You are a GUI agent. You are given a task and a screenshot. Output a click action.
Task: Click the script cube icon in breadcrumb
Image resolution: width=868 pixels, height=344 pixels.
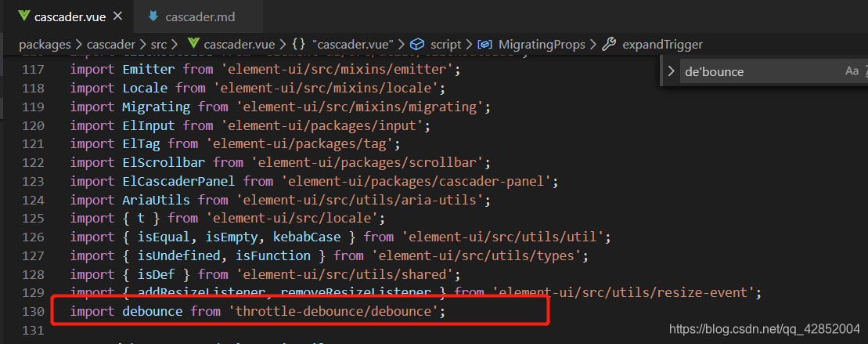pyautogui.click(x=416, y=45)
